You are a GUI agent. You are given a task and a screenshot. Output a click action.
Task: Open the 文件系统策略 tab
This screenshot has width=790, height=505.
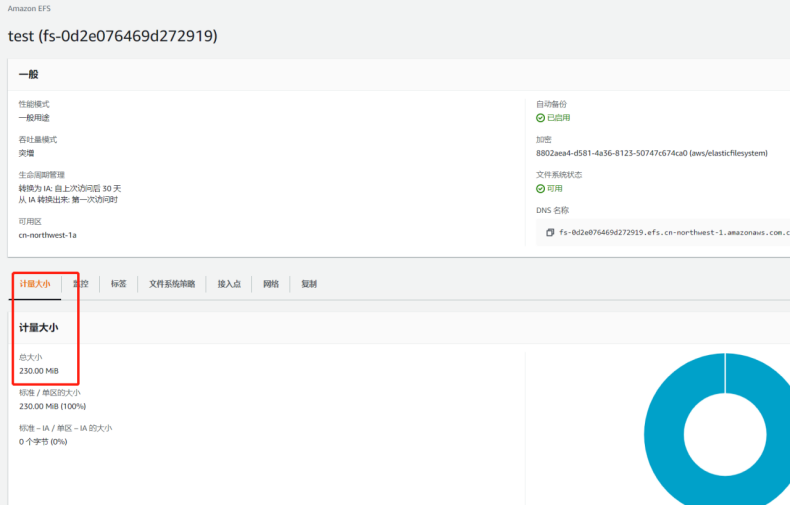point(172,284)
